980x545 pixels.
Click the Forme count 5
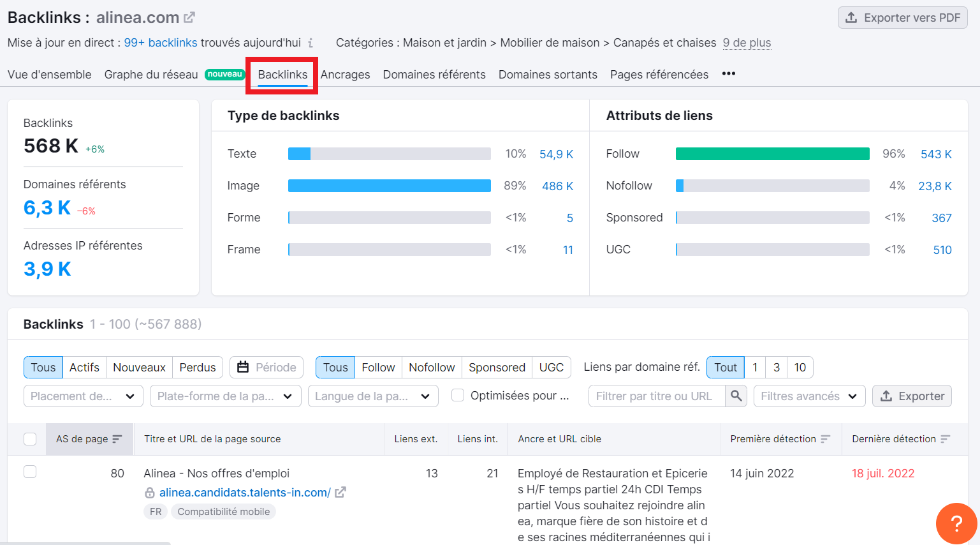[570, 218]
